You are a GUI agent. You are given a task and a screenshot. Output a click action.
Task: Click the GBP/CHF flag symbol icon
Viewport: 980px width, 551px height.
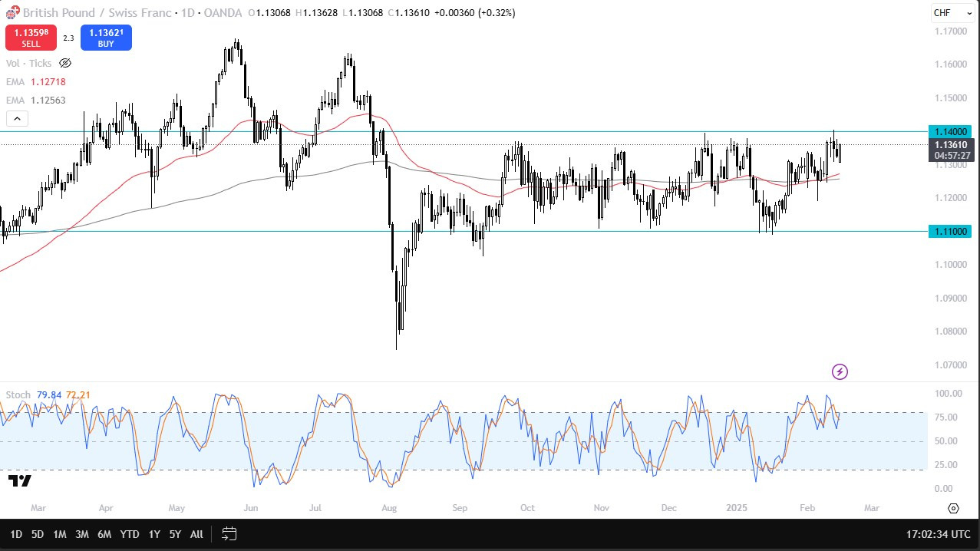[x=12, y=13]
